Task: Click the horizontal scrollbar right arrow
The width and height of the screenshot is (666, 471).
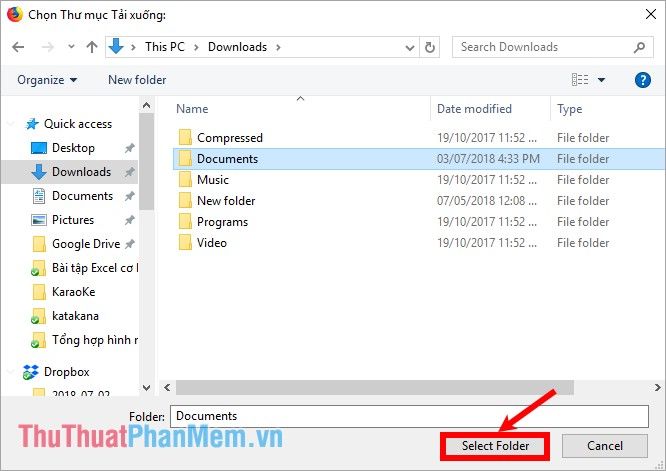Action: (658, 387)
